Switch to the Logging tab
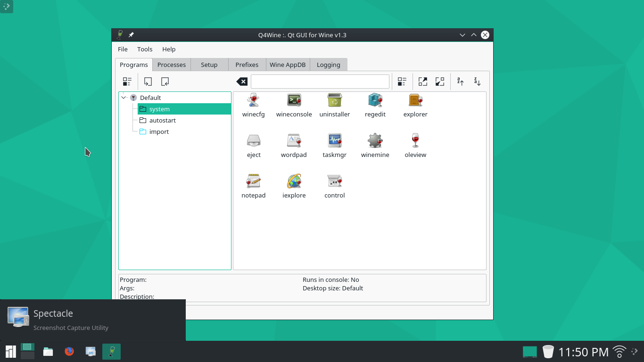The width and height of the screenshot is (644, 362). 329,65
